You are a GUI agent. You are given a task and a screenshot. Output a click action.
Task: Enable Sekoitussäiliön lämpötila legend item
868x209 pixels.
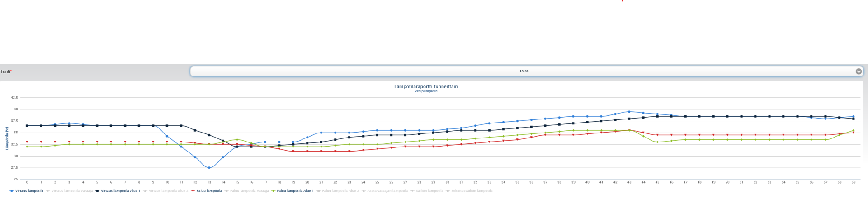pos(472,191)
